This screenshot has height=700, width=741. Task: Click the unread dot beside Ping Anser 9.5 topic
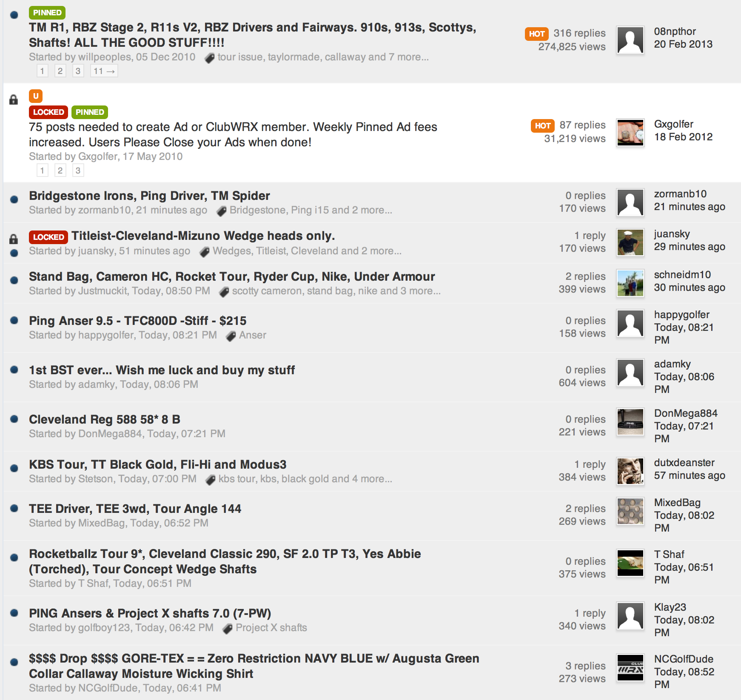(14, 320)
